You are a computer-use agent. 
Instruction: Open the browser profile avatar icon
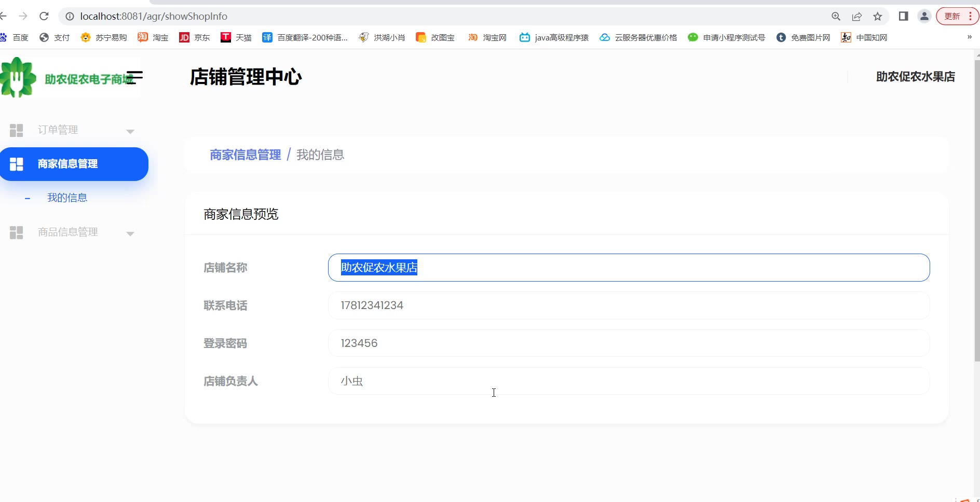(924, 17)
